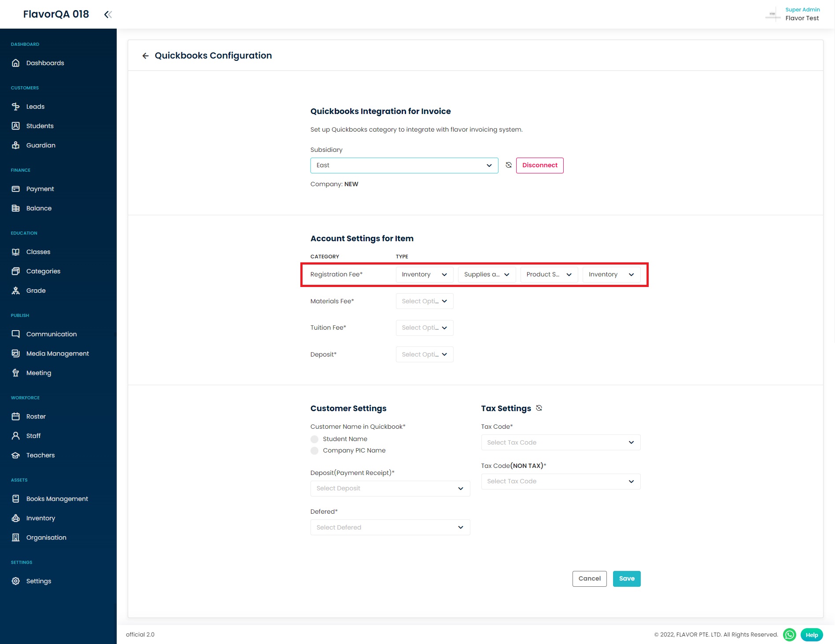Open the Supplies a... dropdown for Registration Fee
The width and height of the screenshot is (835, 644).
(487, 275)
